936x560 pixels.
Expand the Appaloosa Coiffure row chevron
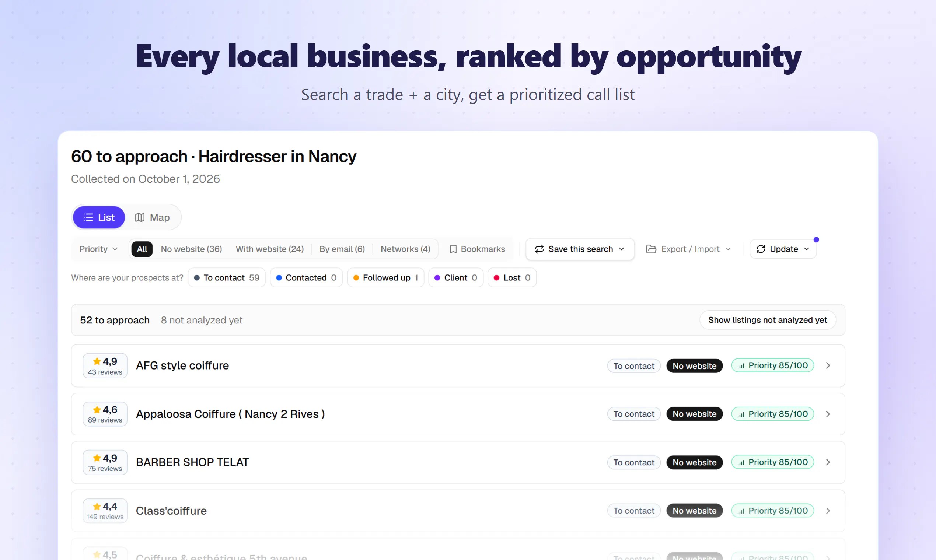point(828,414)
